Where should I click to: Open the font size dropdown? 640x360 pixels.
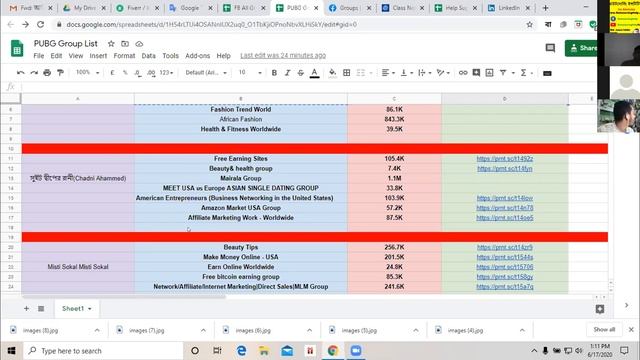[249, 73]
